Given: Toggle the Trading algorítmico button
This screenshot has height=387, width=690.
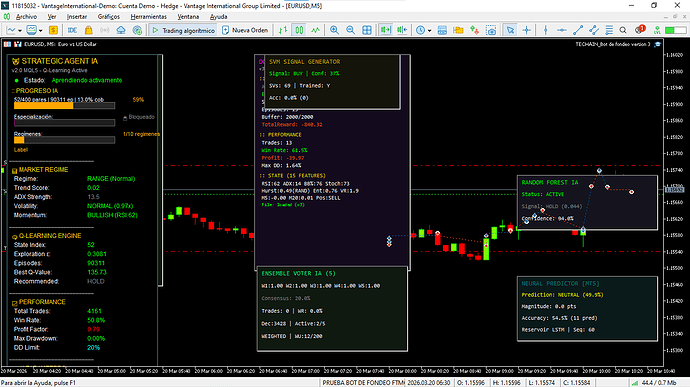Looking at the screenshot, I should click(183, 30).
